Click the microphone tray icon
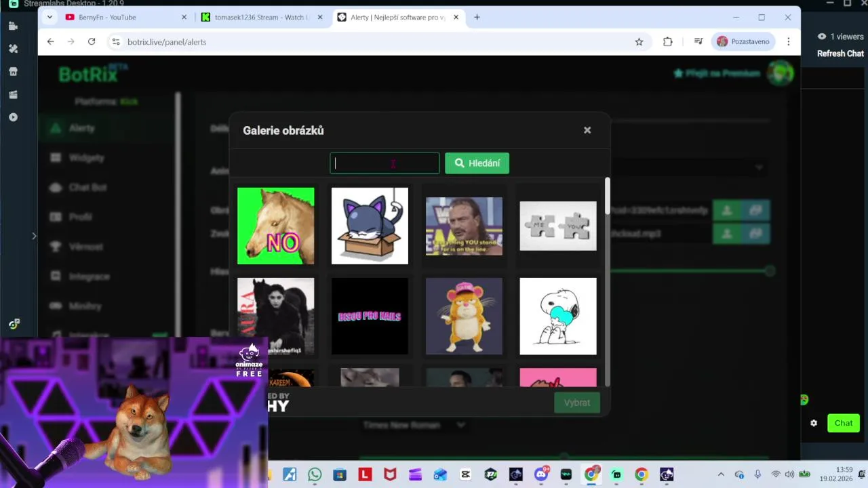Image resolution: width=868 pixels, height=488 pixels. [x=757, y=474]
